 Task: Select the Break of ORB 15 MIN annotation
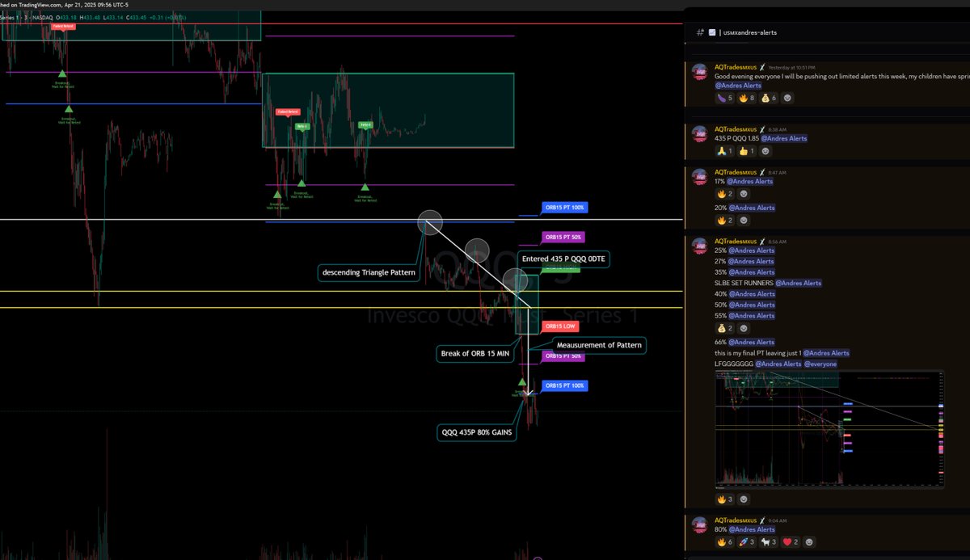click(476, 353)
